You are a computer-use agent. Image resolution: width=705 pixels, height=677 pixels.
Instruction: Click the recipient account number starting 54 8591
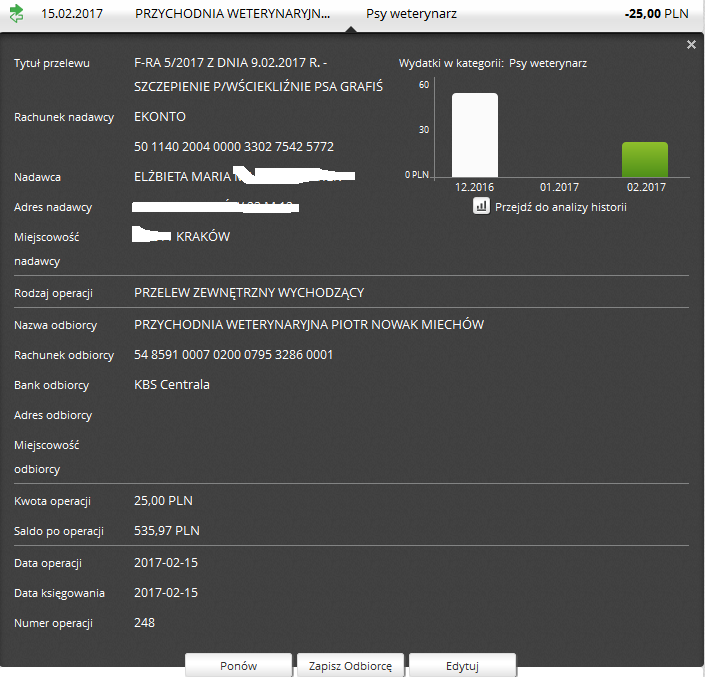[x=234, y=355]
